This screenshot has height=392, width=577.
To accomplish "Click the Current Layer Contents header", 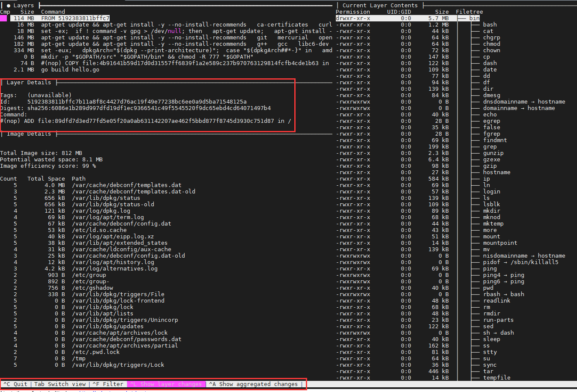I will [x=380, y=6].
